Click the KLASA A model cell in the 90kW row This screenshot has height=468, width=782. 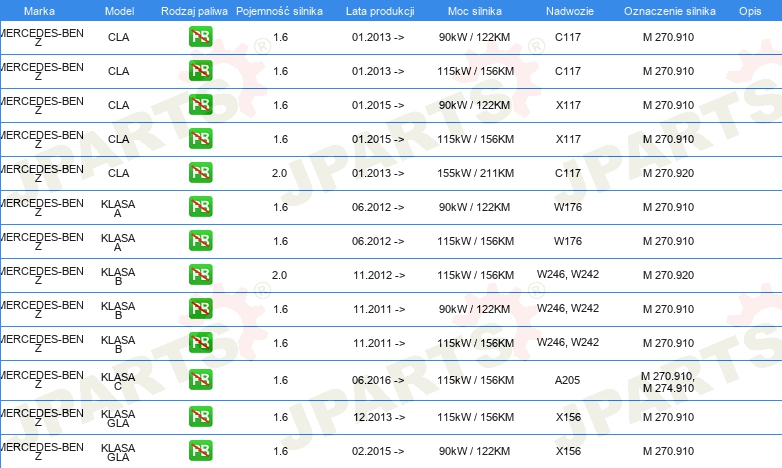(118, 209)
